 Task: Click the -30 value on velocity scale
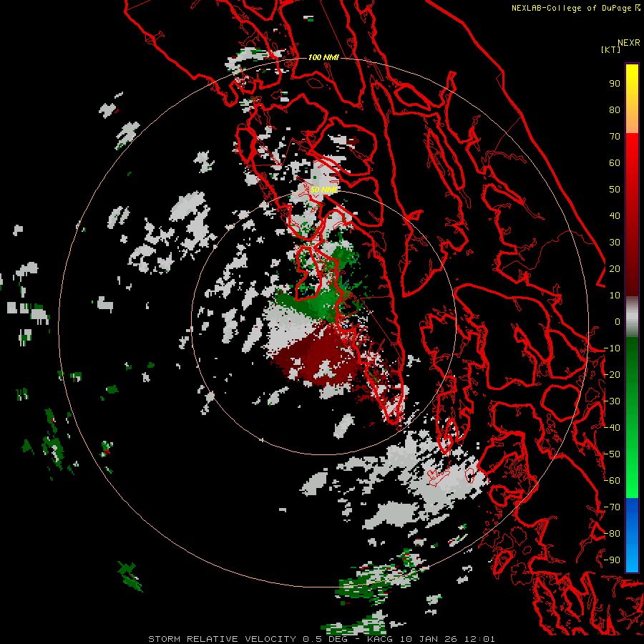pyautogui.click(x=612, y=401)
